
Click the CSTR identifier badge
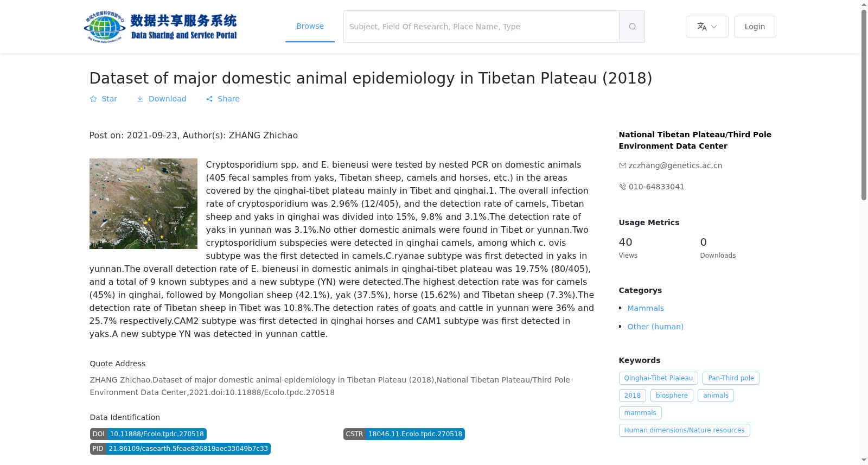[404, 434]
